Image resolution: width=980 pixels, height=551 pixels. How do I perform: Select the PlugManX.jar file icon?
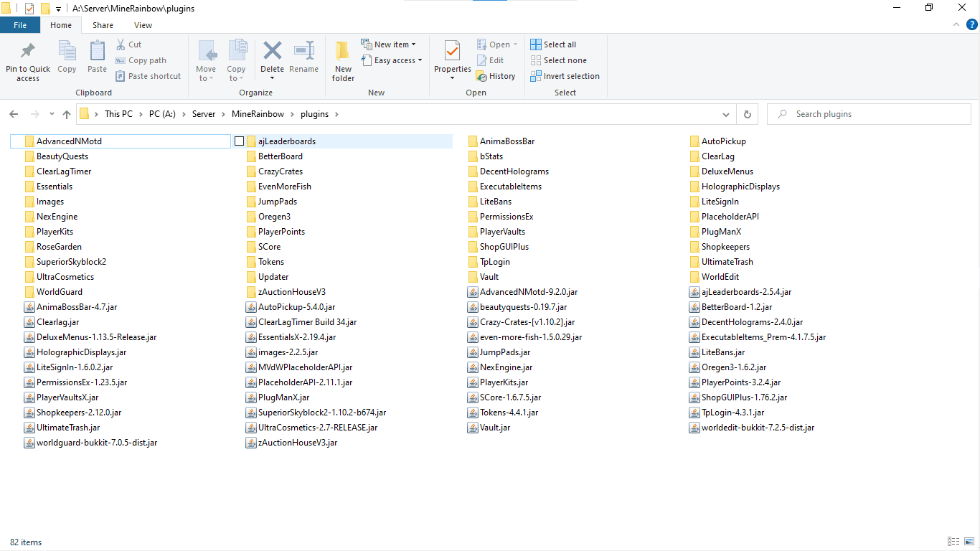[x=251, y=397]
